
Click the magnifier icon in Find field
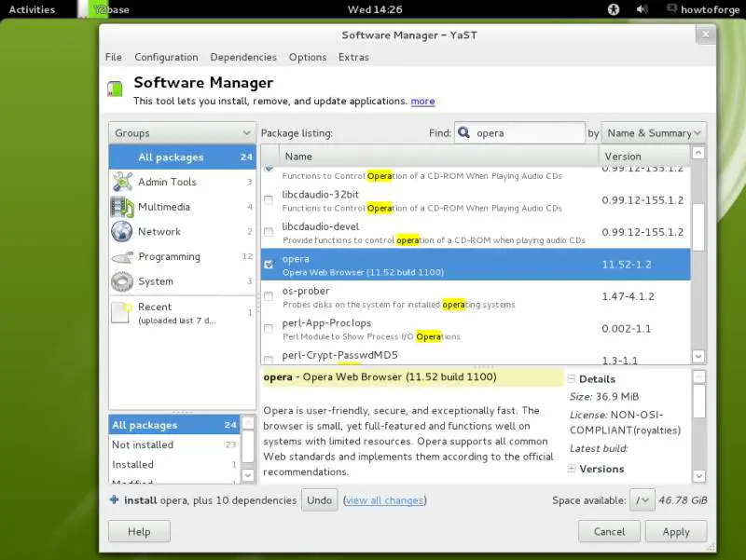(463, 132)
